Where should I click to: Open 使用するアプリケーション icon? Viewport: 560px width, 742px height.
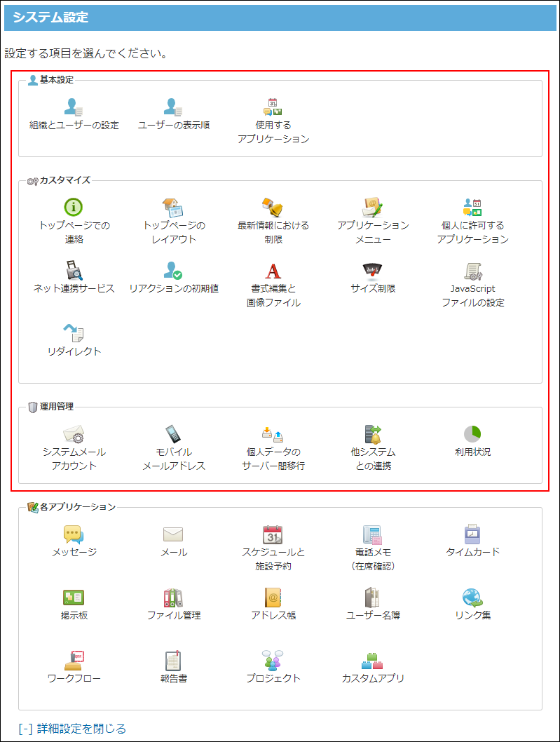(273, 107)
